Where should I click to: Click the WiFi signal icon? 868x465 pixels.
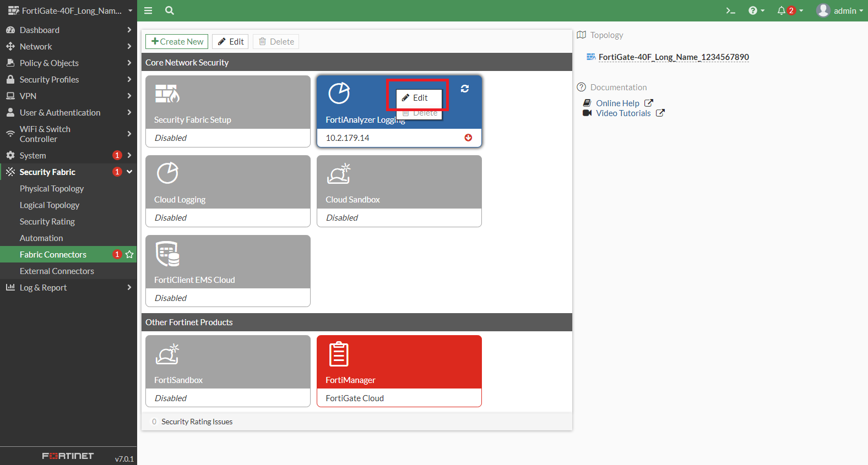pos(10,134)
